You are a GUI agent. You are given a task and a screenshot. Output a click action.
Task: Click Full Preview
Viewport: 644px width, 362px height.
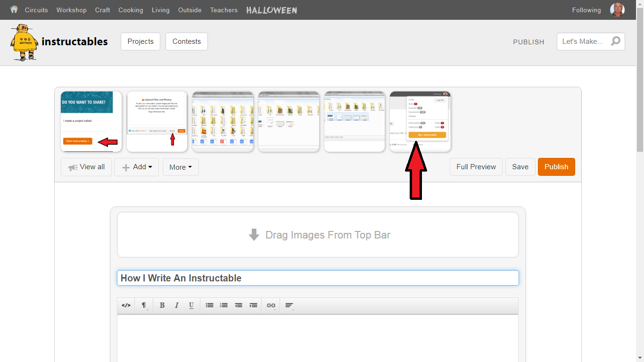tap(476, 167)
